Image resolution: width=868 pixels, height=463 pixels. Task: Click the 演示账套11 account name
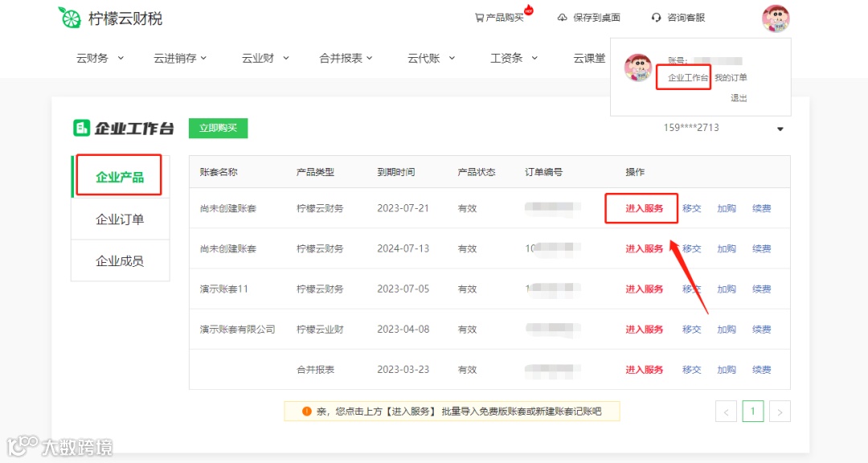[223, 289]
